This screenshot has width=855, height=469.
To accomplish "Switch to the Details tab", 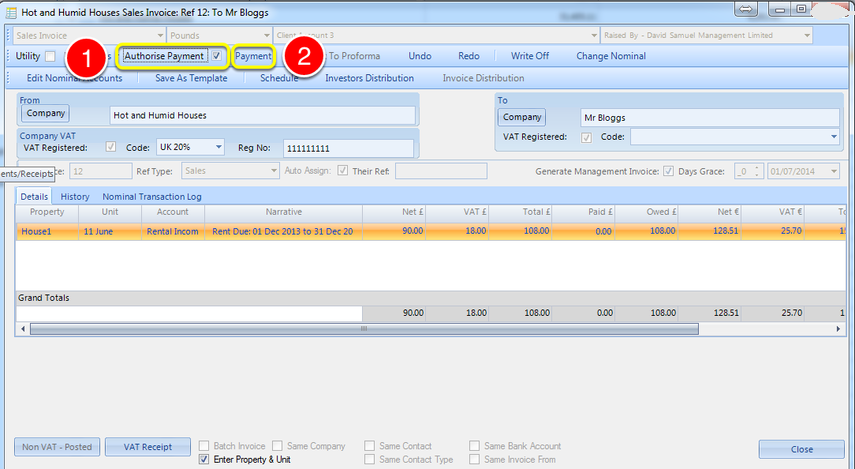I will click(34, 196).
